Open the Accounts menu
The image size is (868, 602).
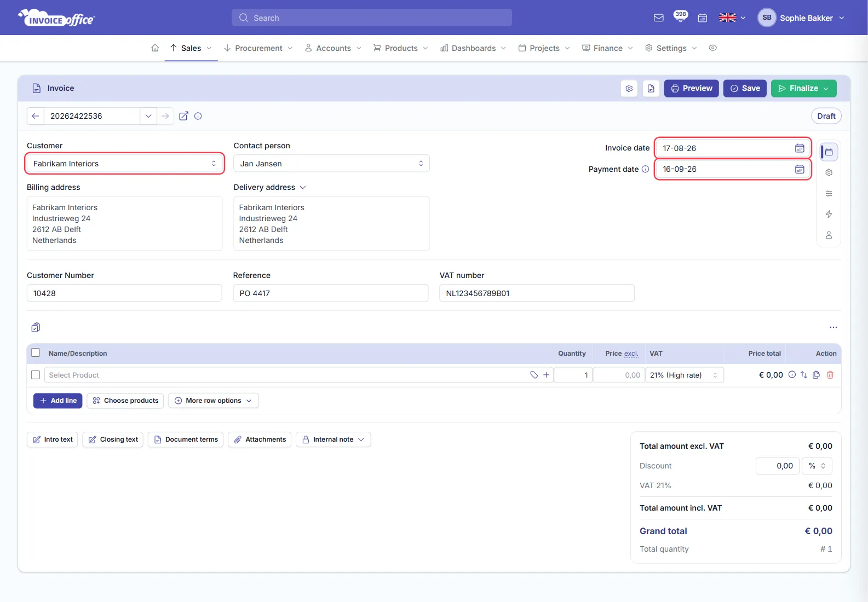334,48
